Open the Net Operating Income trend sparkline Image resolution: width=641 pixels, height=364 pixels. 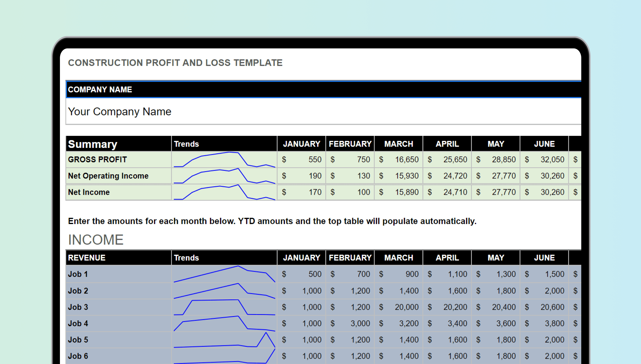pos(224,176)
